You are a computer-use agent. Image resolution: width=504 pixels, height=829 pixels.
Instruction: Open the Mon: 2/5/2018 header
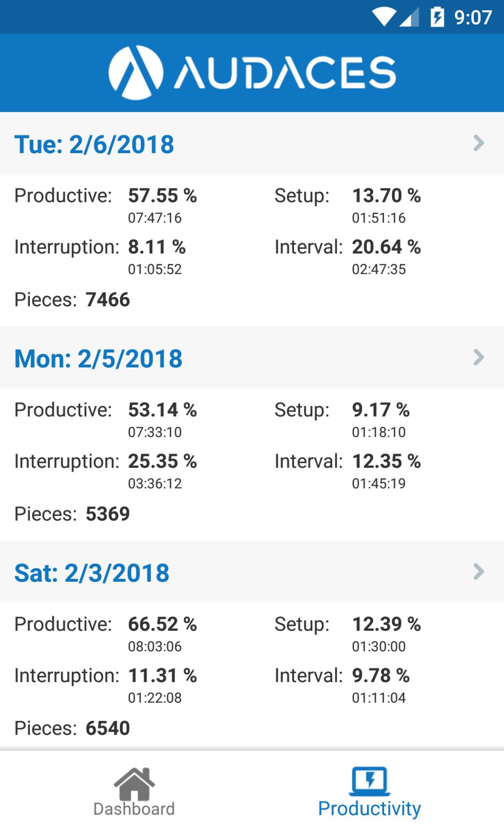[252, 358]
